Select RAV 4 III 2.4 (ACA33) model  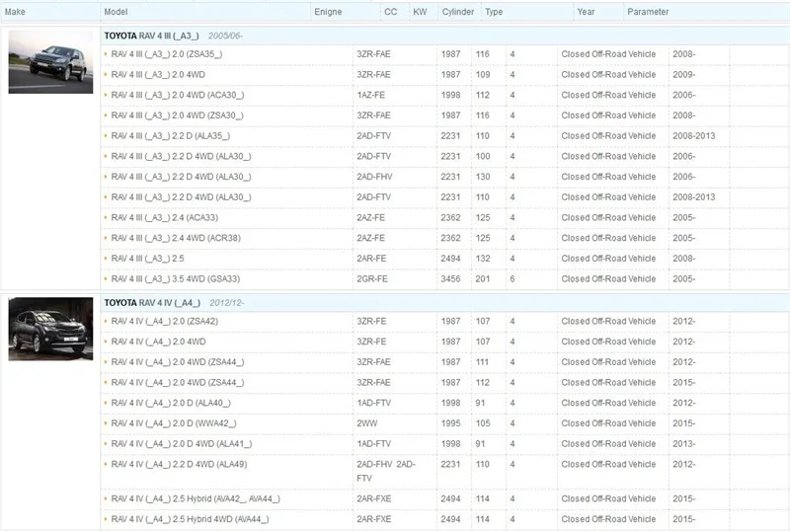click(x=165, y=217)
